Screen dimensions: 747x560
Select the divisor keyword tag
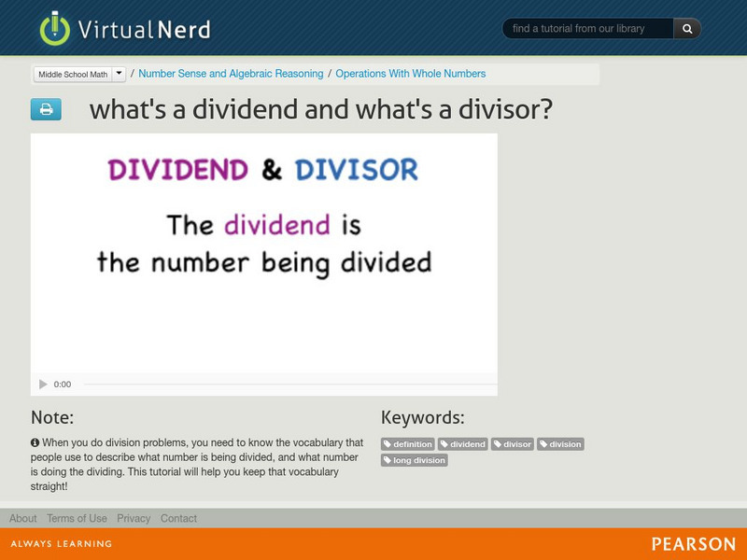[x=512, y=444]
